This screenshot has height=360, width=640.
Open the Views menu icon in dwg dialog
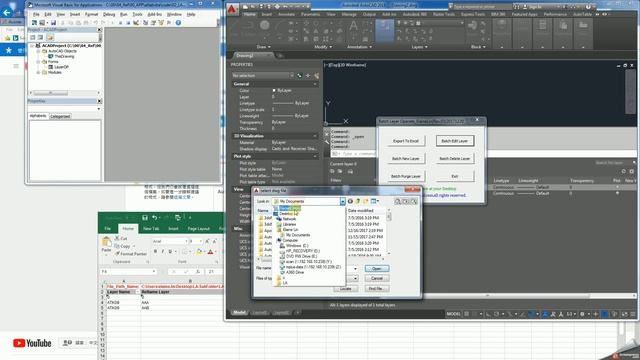click(374, 201)
